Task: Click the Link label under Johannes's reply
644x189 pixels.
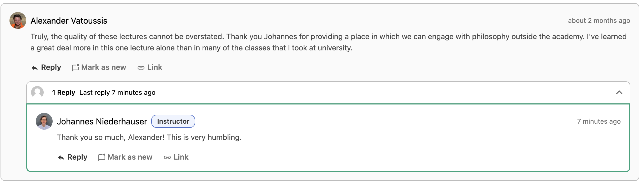Action: [181, 157]
